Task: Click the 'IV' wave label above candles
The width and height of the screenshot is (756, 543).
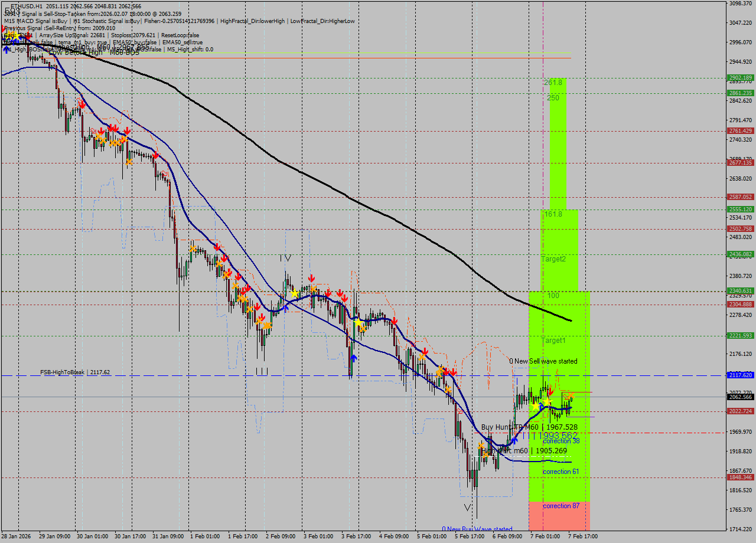Action: click(x=286, y=258)
